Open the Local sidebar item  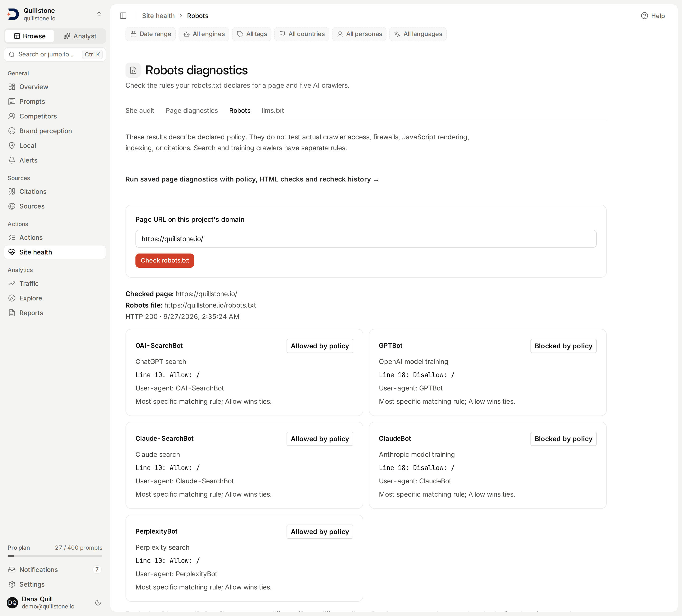click(x=55, y=145)
